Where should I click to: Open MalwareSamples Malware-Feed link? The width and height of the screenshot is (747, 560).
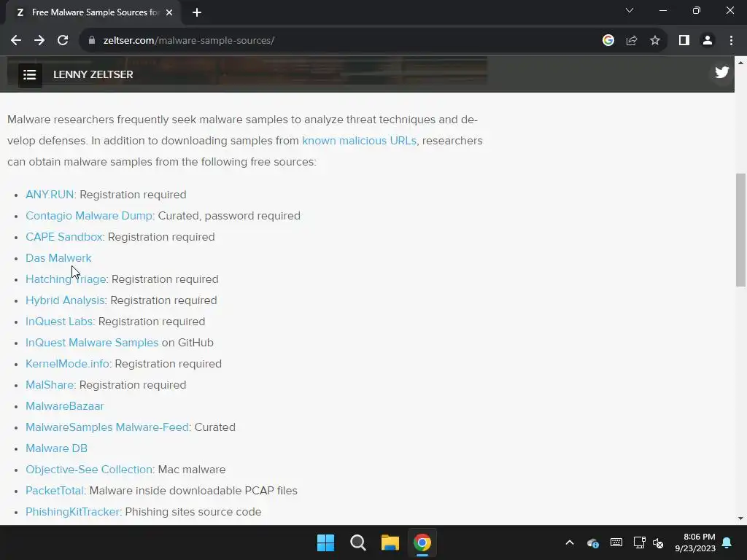[107, 427]
